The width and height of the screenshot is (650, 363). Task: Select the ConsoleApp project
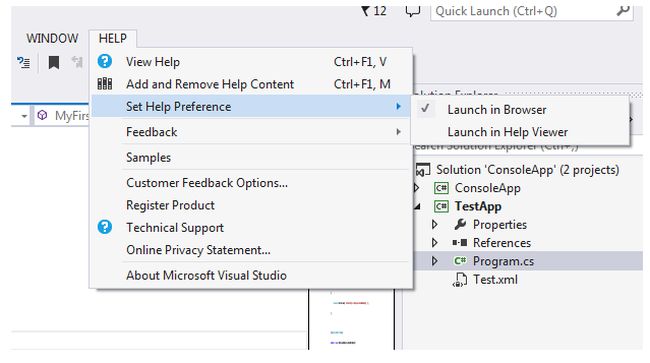[488, 188]
